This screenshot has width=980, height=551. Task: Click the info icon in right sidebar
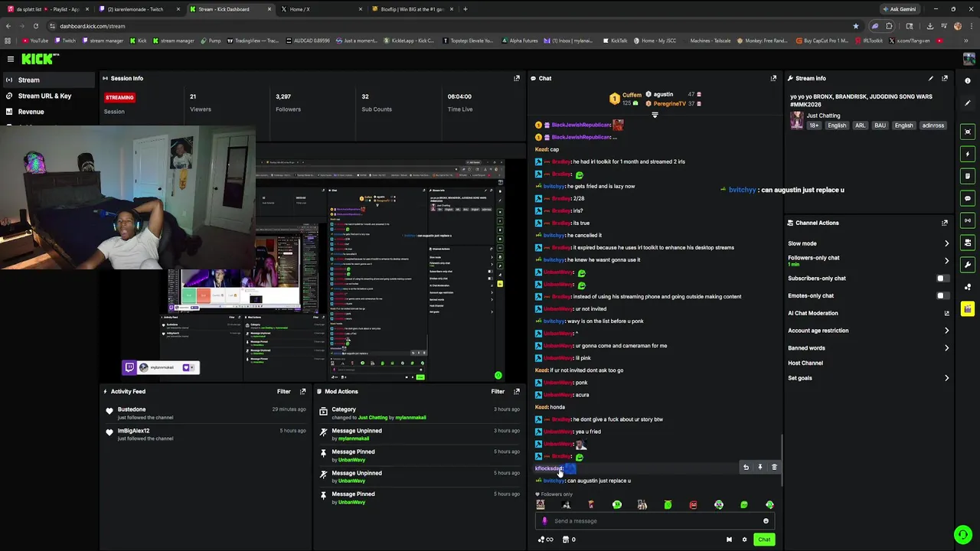point(968,80)
